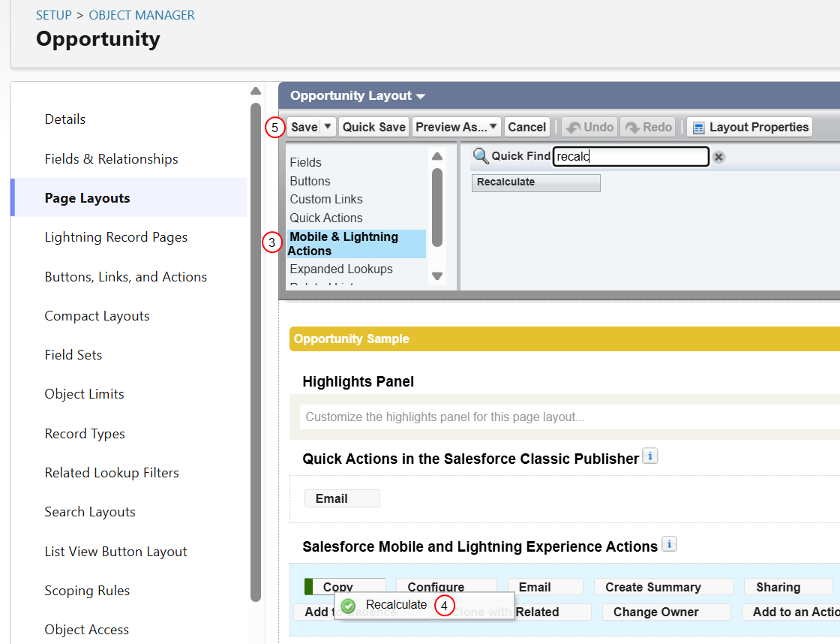The width and height of the screenshot is (840, 644).
Task: Expand the Opportunity Layout title dropdown
Action: pyautogui.click(x=421, y=97)
